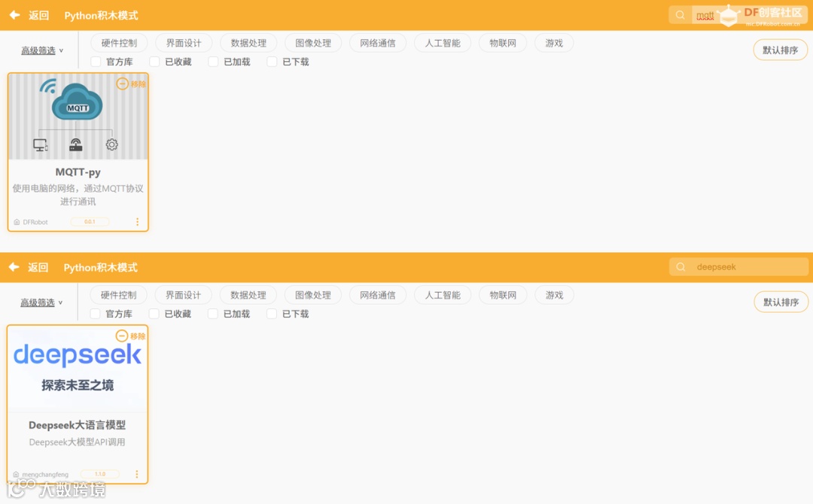The image size is (813, 504).
Task: Select 图像处理 category in the bottom panel
Action: pos(312,295)
